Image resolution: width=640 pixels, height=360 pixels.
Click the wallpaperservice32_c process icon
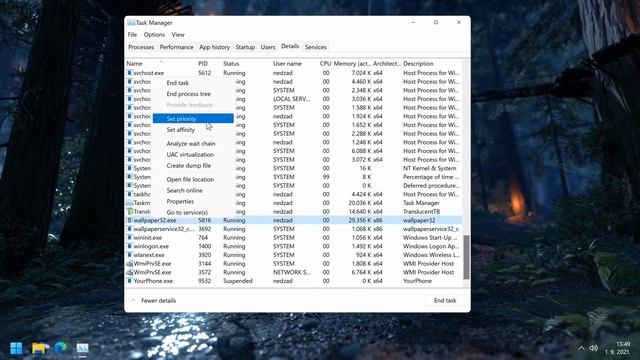point(130,229)
